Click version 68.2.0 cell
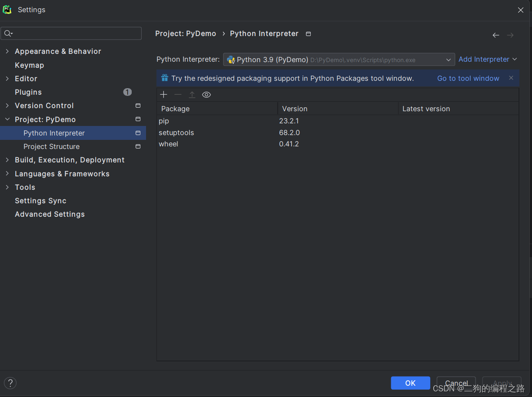The image size is (532, 397). [289, 132]
